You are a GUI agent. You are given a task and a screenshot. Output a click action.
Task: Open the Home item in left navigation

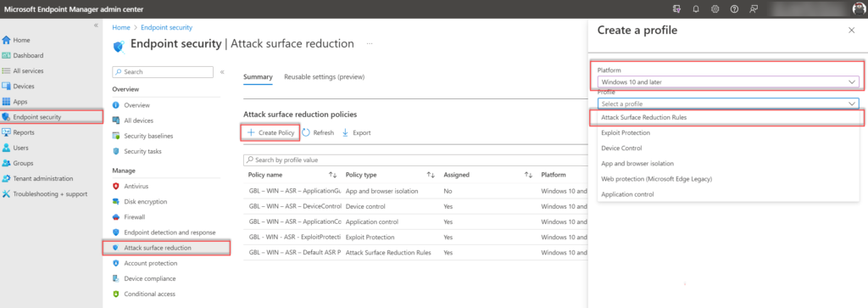click(x=21, y=41)
